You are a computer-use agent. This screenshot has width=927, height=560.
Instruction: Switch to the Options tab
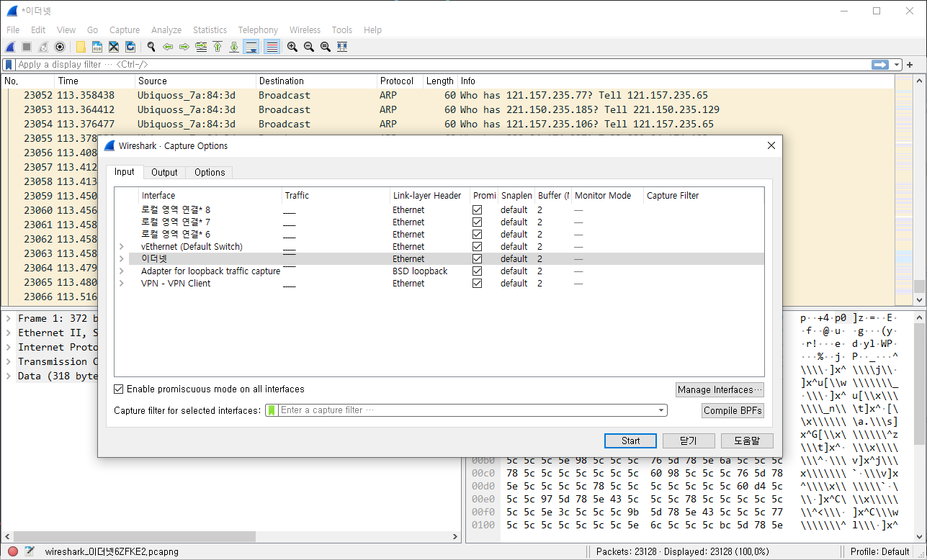pyautogui.click(x=210, y=173)
